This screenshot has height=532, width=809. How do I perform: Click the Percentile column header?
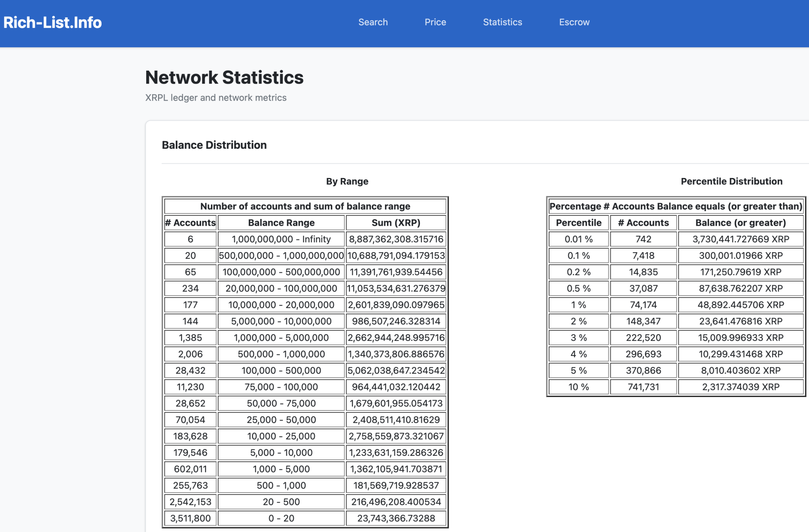pyautogui.click(x=578, y=223)
